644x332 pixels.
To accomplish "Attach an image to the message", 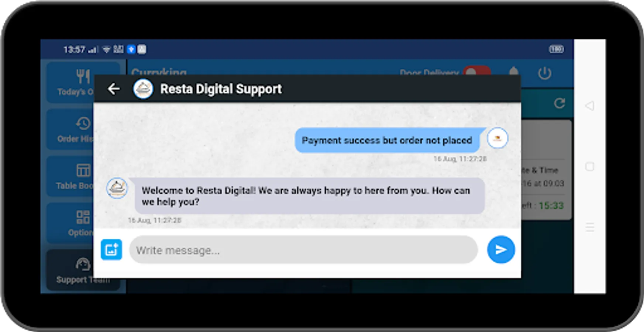I will click(x=111, y=250).
